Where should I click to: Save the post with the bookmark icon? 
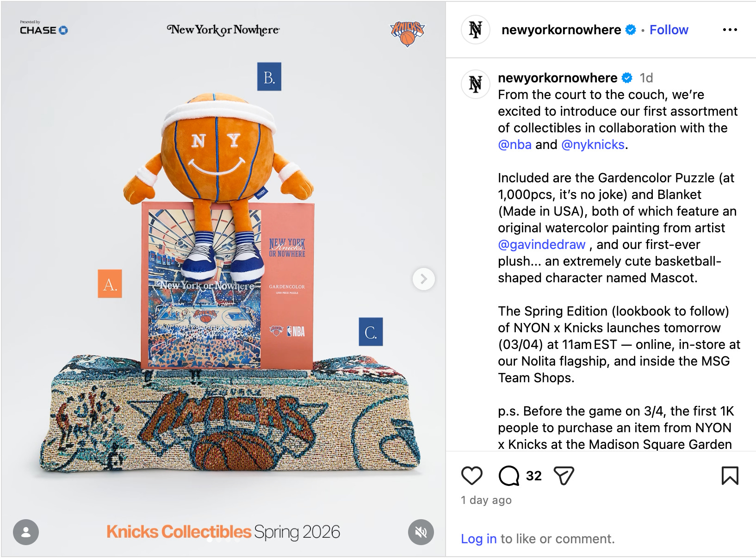tap(730, 476)
